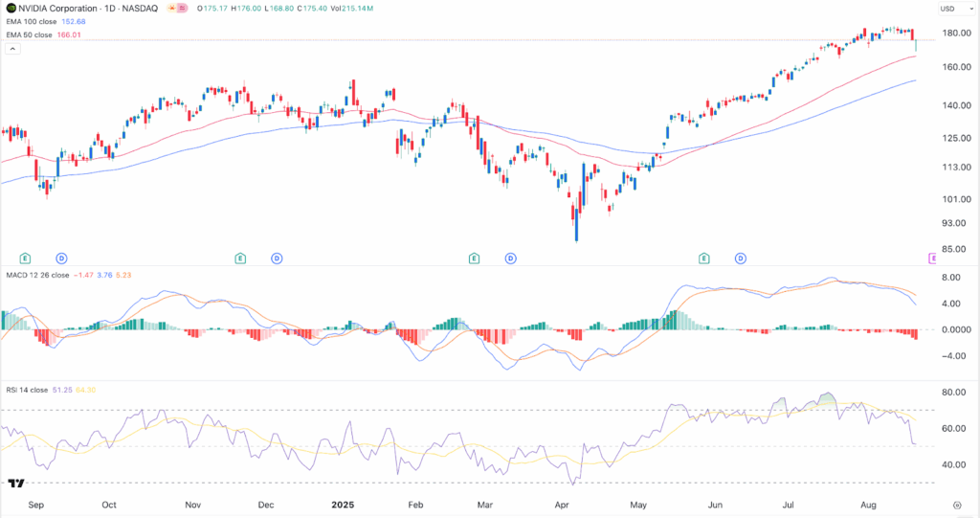Click the RSI value 51.25
Viewport: 980px width, 518px height.
[62, 390]
